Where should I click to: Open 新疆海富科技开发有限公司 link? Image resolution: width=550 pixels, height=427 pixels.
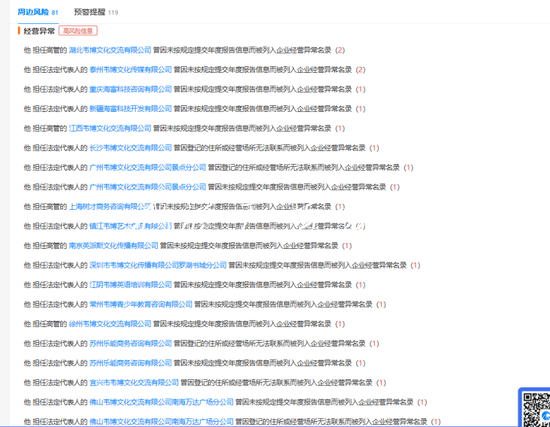coord(130,109)
